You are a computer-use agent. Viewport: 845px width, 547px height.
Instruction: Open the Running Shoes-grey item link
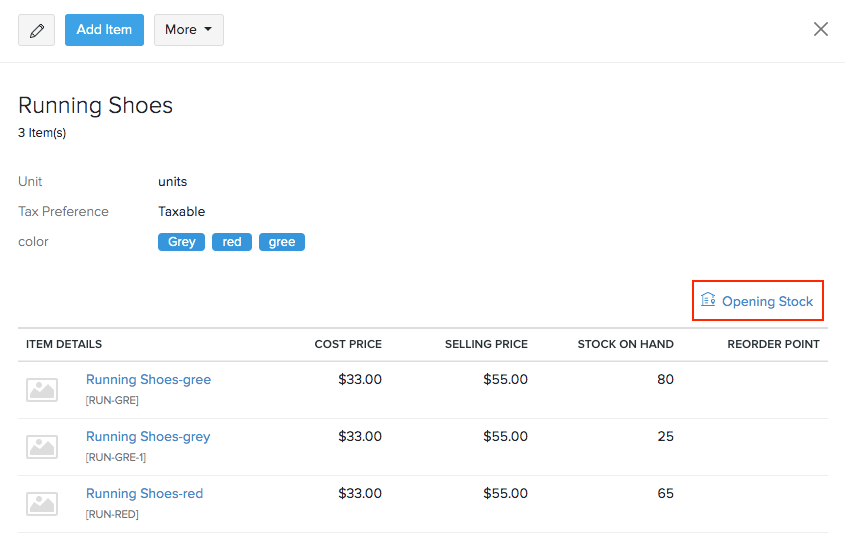tap(148, 437)
